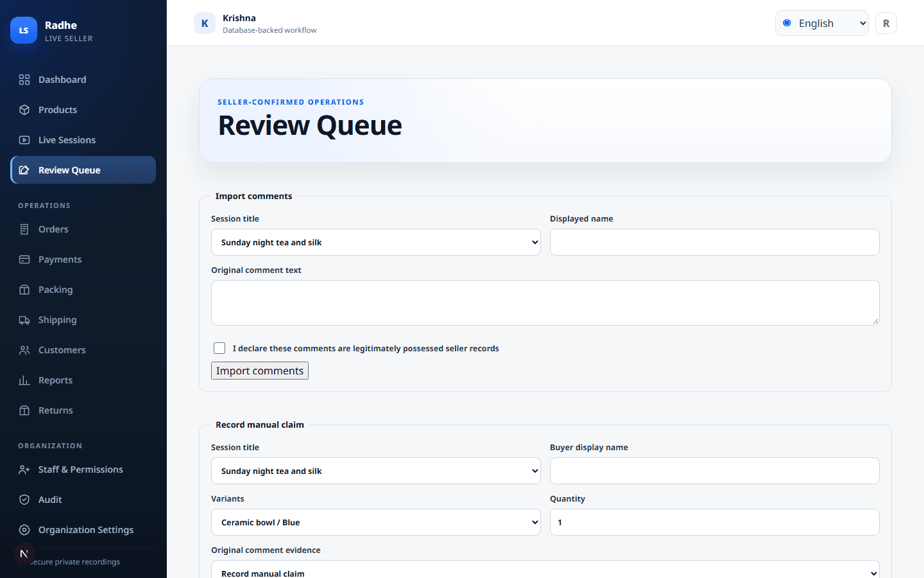
Task: Click the Products box icon
Action: point(24,110)
